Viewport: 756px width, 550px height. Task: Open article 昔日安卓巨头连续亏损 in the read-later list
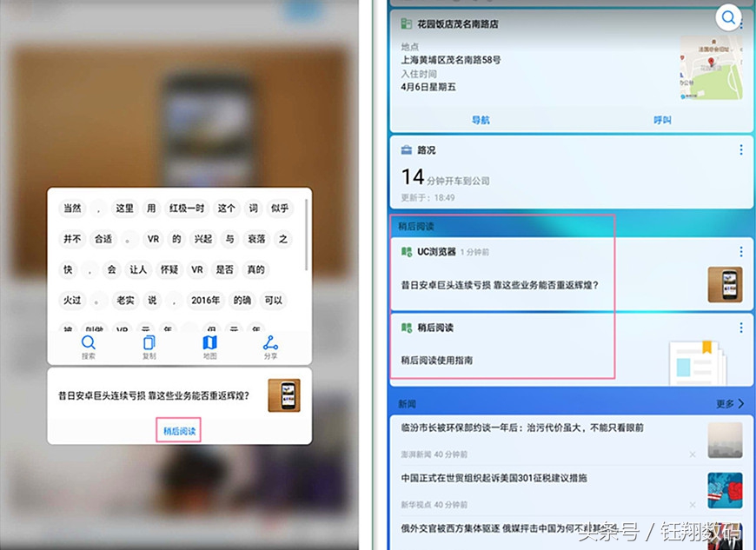(500, 285)
